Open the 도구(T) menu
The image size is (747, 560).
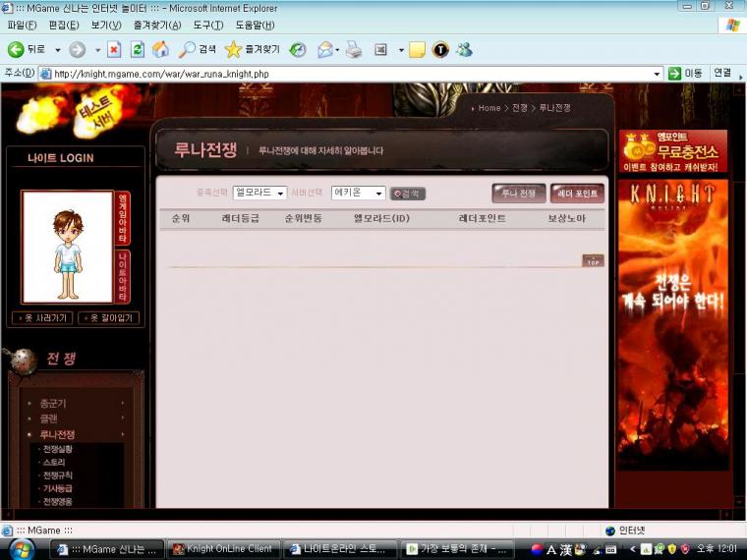208,26
